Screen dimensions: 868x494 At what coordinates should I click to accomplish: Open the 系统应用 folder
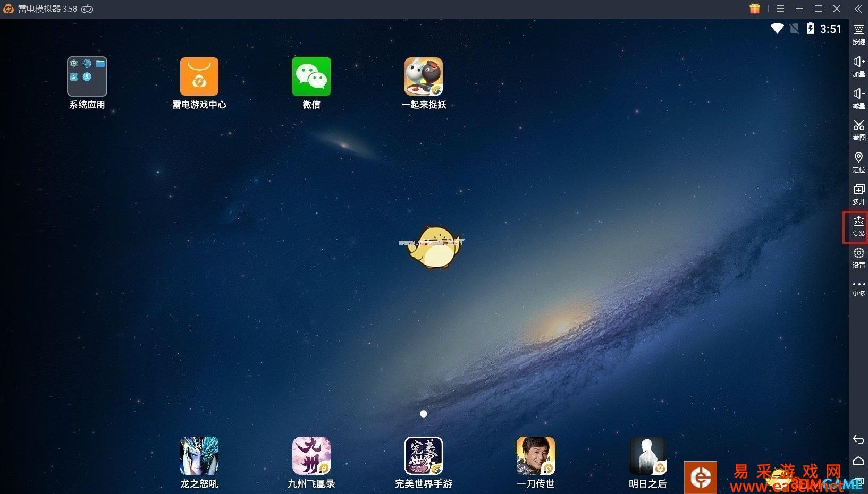tap(87, 77)
